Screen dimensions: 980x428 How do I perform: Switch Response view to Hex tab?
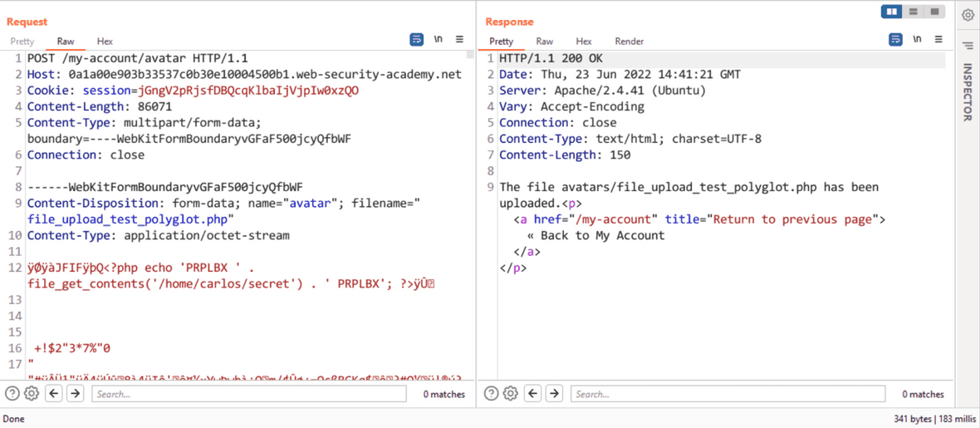click(x=584, y=42)
